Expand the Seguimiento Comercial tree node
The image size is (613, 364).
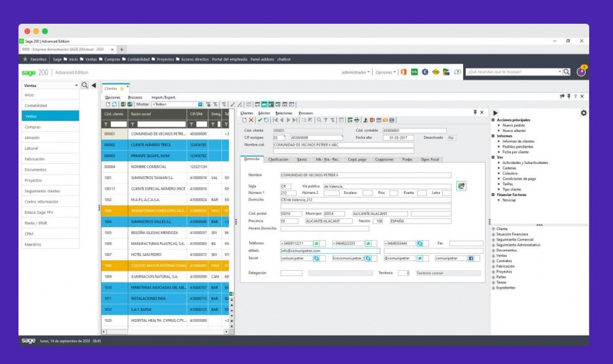pyautogui.click(x=493, y=239)
